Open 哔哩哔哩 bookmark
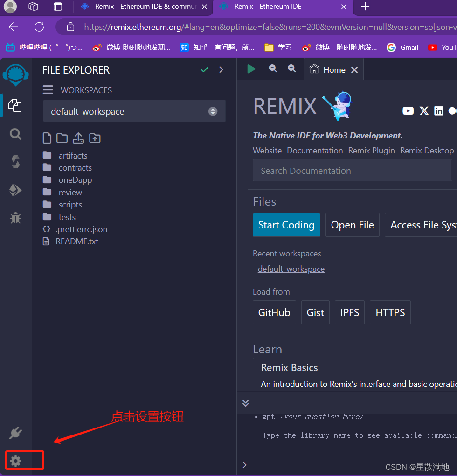The image size is (457, 476). pyautogui.click(x=44, y=48)
